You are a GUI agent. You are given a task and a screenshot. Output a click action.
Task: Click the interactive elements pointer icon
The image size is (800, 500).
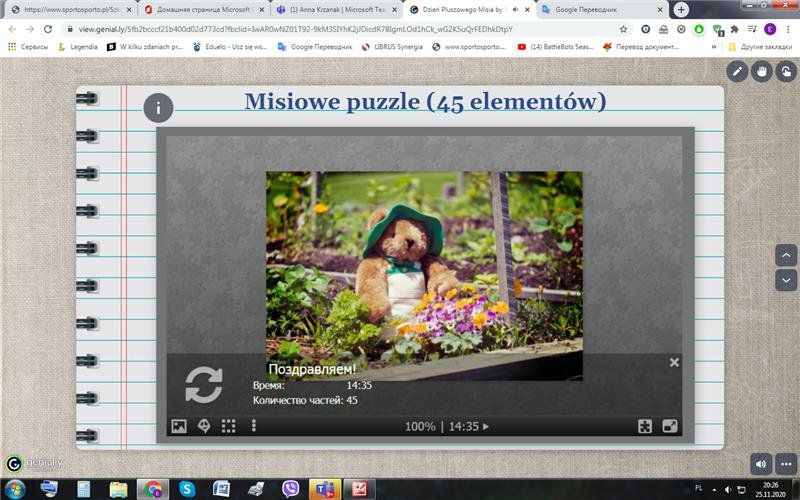pyautogui.click(x=786, y=71)
